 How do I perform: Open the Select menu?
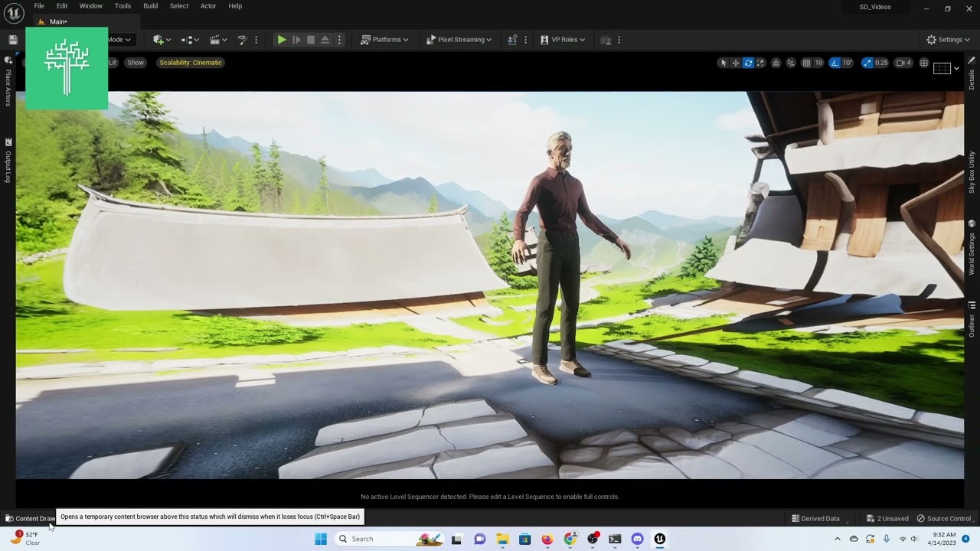pyautogui.click(x=179, y=6)
